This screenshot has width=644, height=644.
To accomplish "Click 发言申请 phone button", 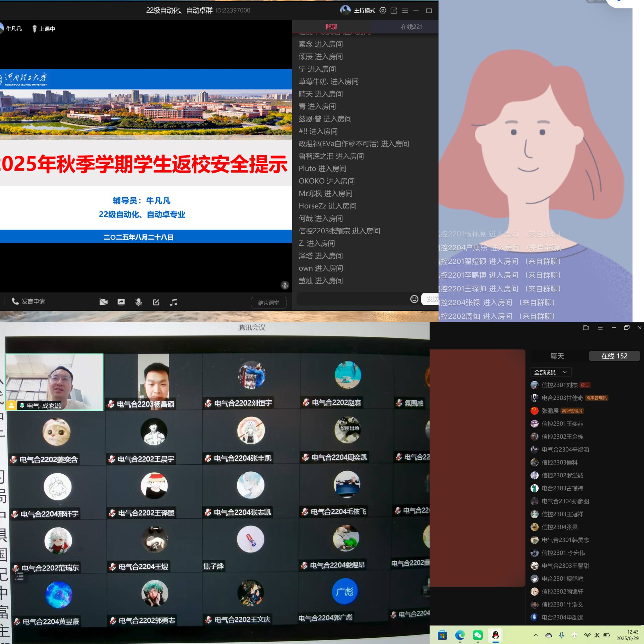I will pos(29,301).
